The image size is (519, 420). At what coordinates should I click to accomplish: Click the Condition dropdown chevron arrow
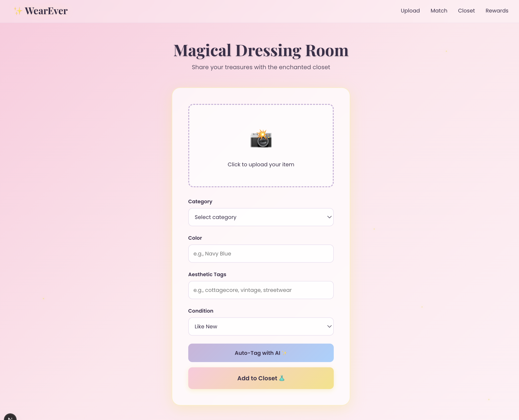coord(329,326)
